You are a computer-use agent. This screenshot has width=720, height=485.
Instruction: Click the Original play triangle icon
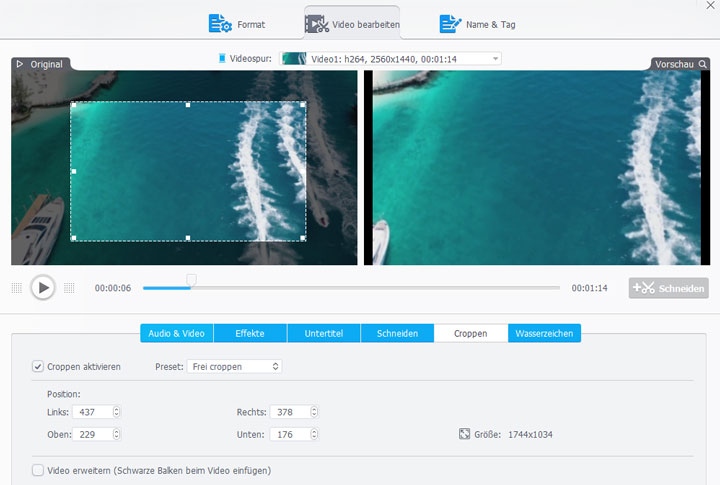pyautogui.click(x=20, y=64)
